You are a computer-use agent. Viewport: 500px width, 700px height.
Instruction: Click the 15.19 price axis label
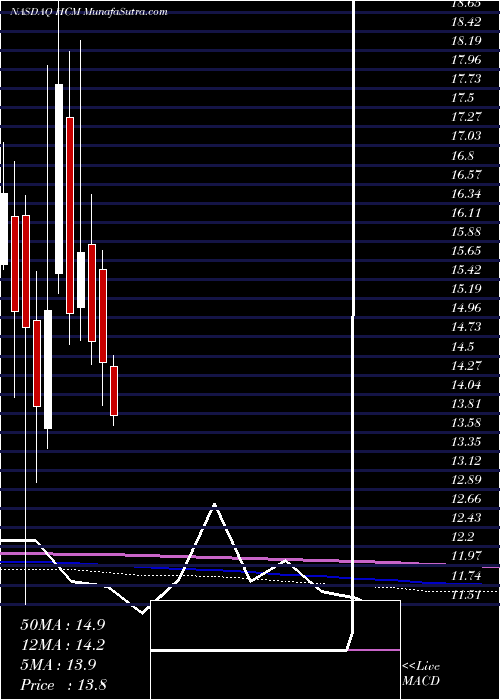tap(466, 289)
